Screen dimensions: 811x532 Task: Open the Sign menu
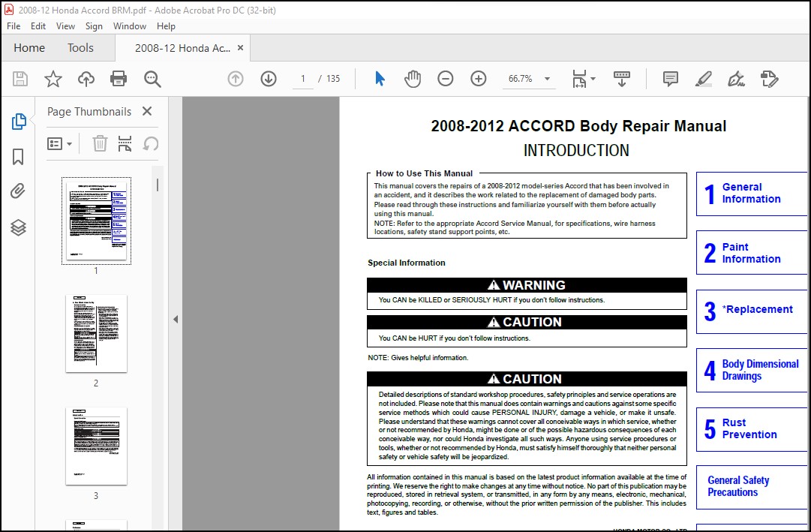94,26
